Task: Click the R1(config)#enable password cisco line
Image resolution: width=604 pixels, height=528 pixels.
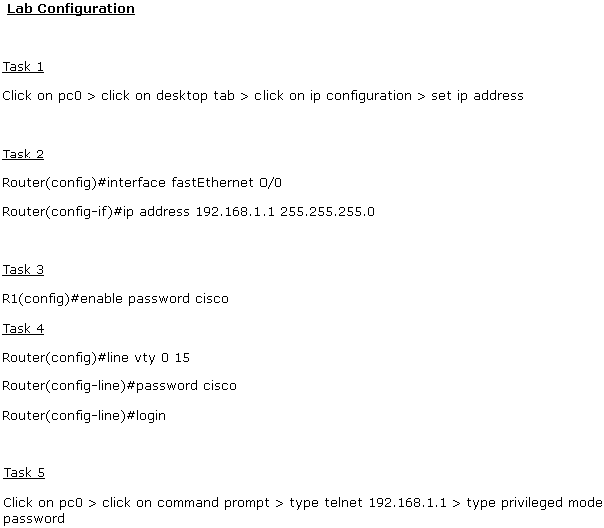Action: click(x=115, y=299)
